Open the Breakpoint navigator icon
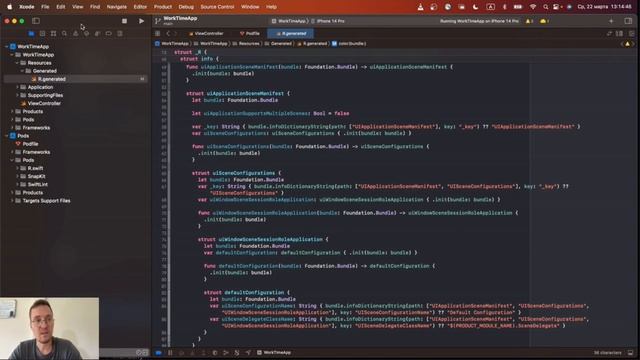Screen dimensions: 640x360 click(x=109, y=33)
